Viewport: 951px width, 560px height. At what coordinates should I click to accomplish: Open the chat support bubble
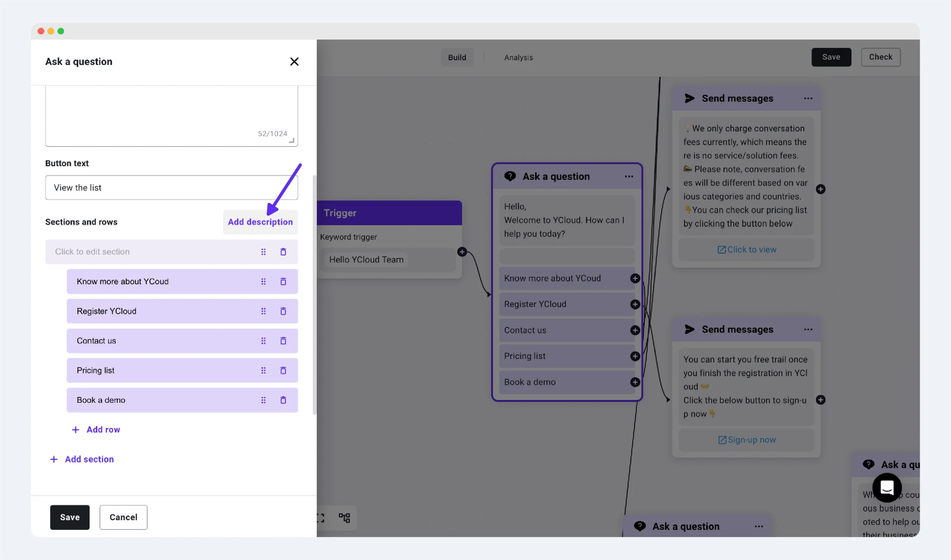[x=887, y=488]
